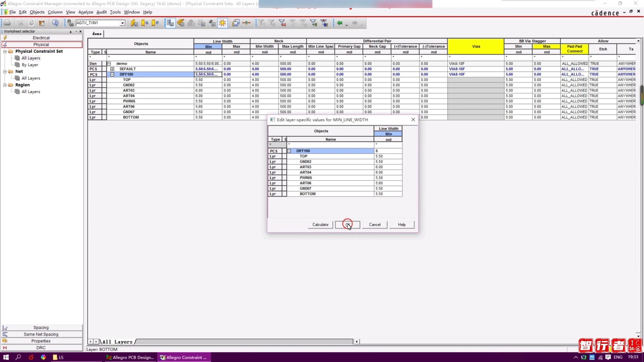Collapse the Physical Constraint Set tree node
644x362 pixels.
pyautogui.click(x=5, y=51)
